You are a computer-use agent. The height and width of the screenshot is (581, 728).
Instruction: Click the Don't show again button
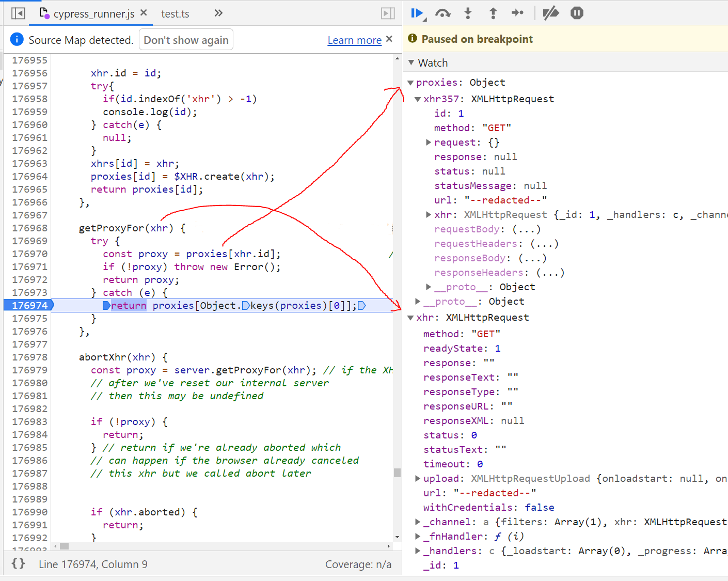click(186, 39)
